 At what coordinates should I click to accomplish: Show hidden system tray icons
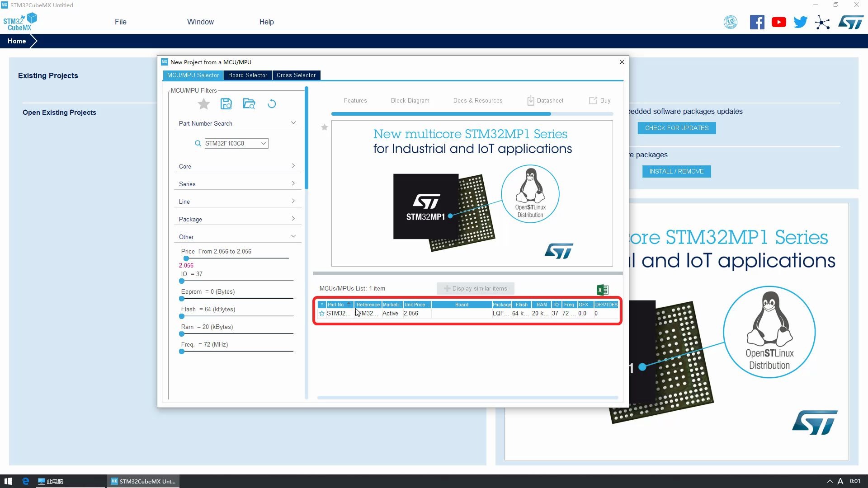[x=830, y=481]
